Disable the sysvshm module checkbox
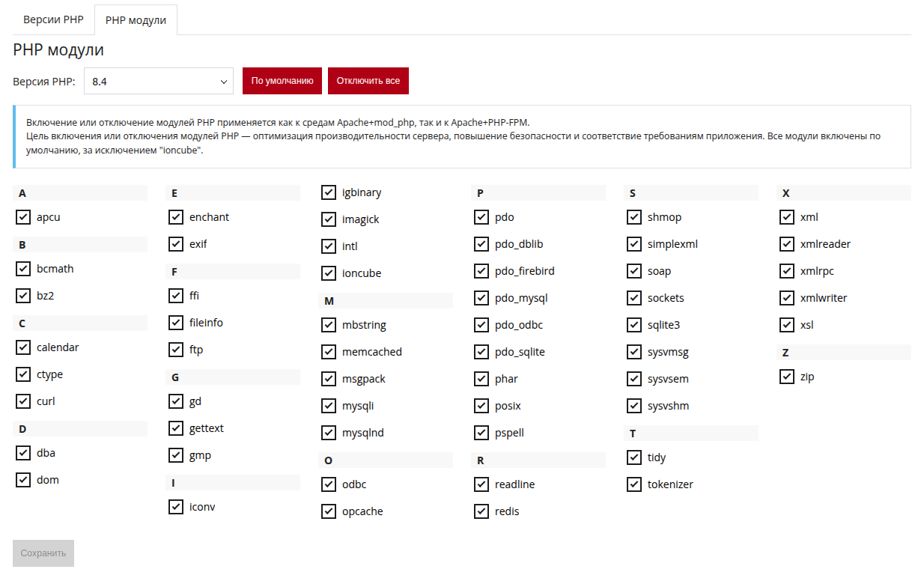 point(634,406)
